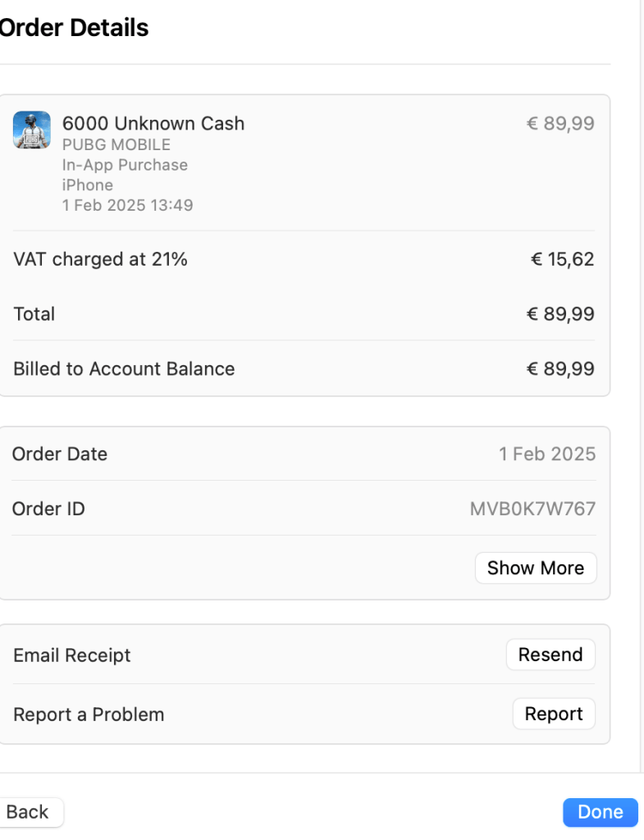
Task: Click the PUBG MOBILE subtitle text
Action: click(x=116, y=145)
